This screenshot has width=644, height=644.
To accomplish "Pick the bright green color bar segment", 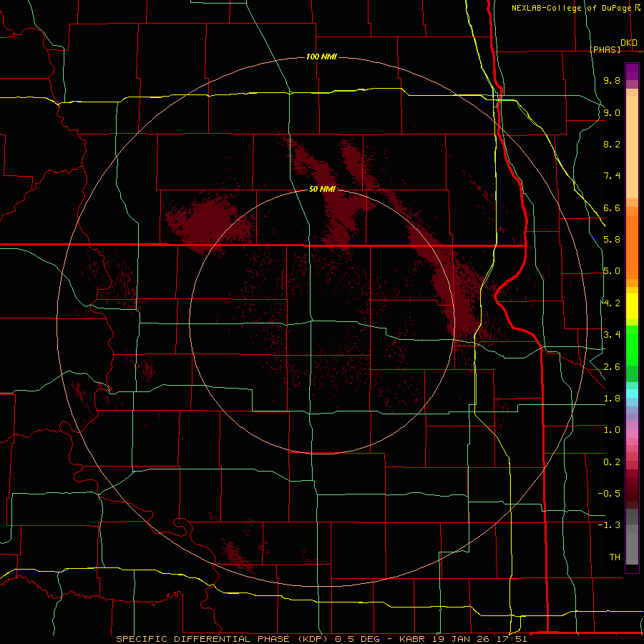I will [632, 346].
